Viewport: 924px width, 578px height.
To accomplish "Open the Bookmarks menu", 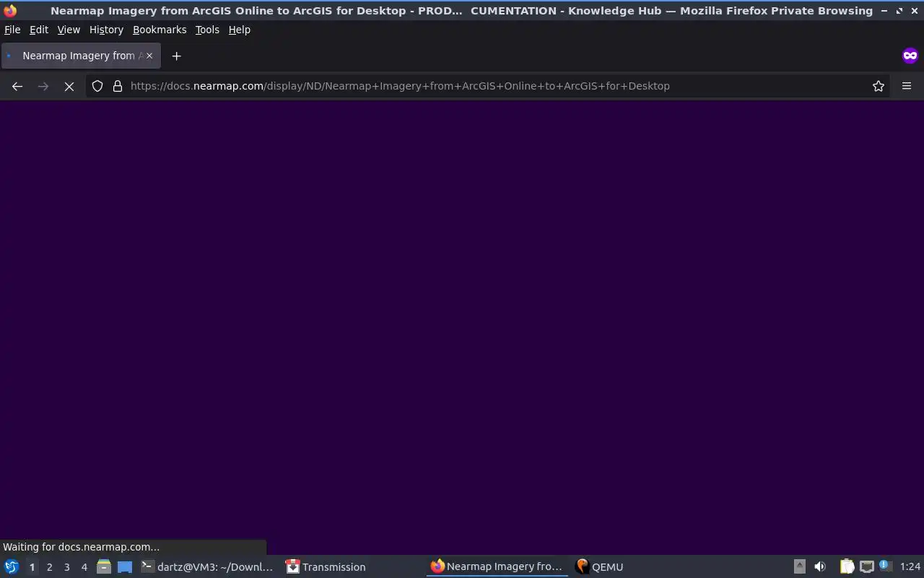I will [160, 30].
